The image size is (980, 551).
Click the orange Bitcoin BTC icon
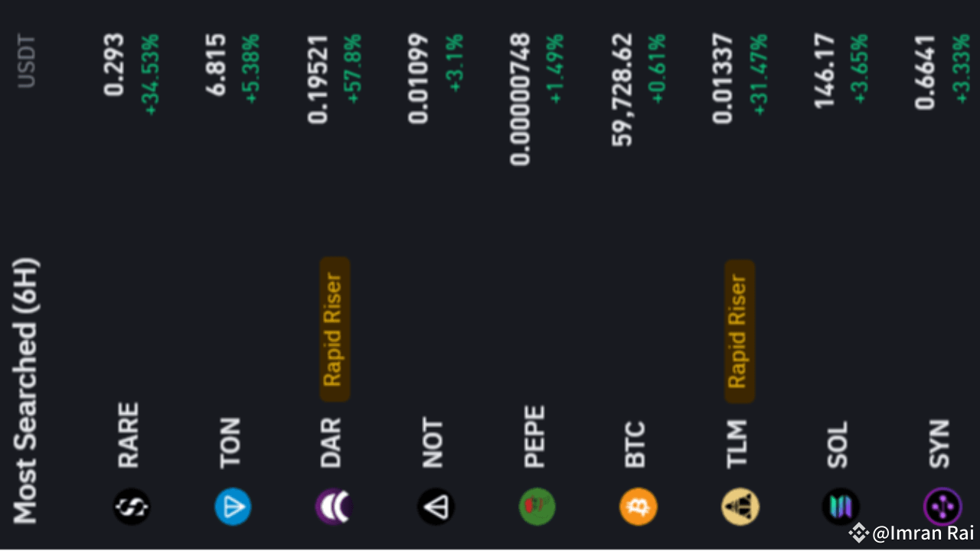click(x=638, y=507)
